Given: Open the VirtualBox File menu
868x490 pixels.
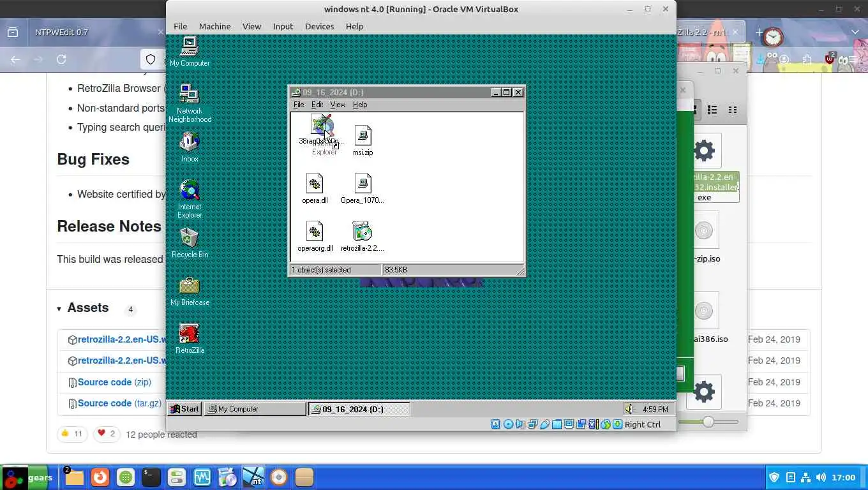Looking at the screenshot, I should pyautogui.click(x=181, y=26).
